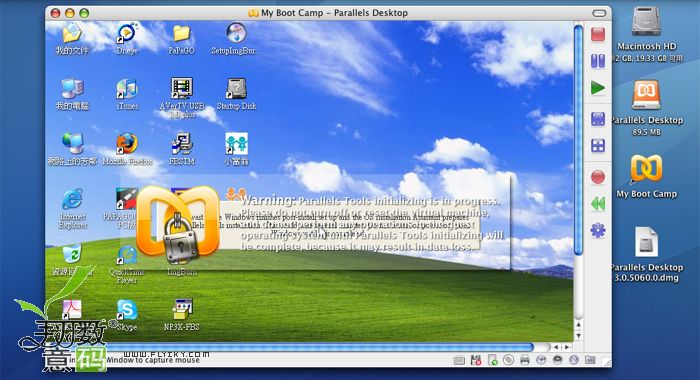Click the vertical scrollbar up arrow
Image resolution: width=700 pixels, height=380 pixels.
[579, 325]
